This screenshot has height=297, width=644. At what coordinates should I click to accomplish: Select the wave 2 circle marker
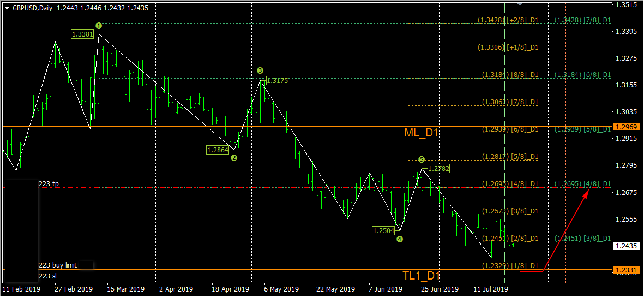tap(234, 158)
